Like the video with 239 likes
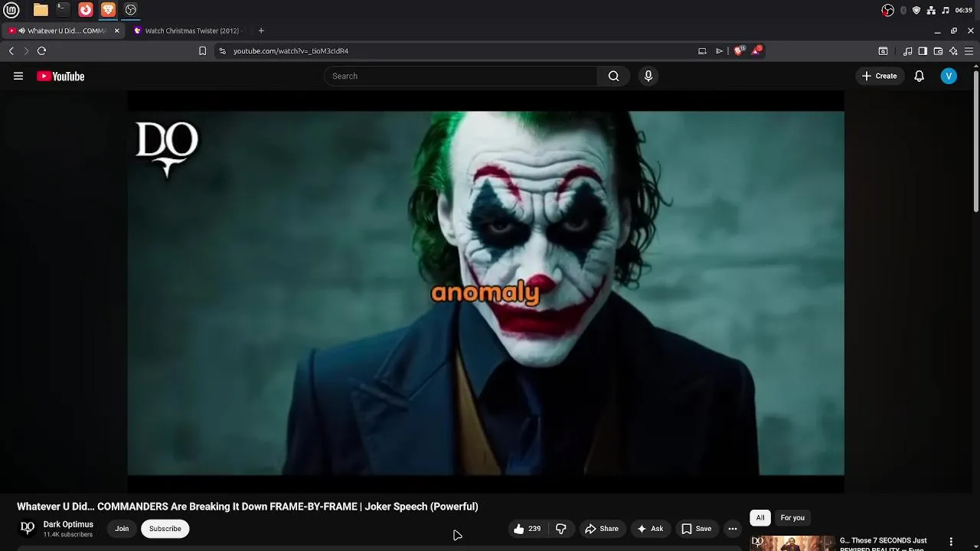 pyautogui.click(x=528, y=529)
